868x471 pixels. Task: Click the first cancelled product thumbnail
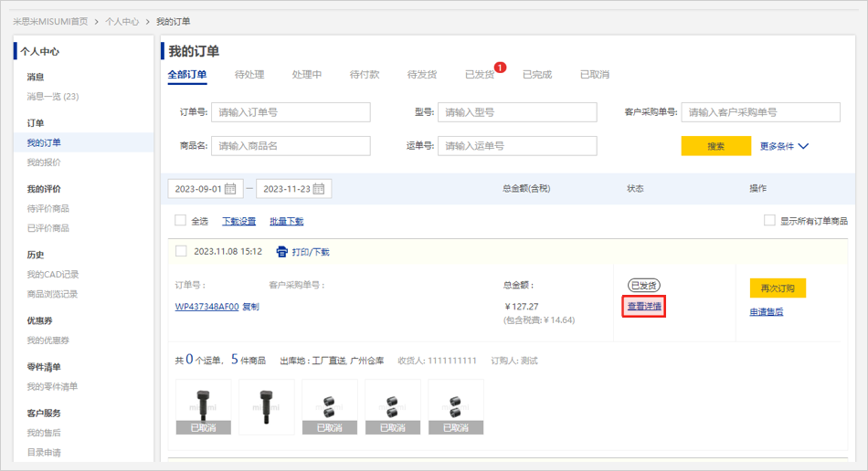tap(202, 407)
